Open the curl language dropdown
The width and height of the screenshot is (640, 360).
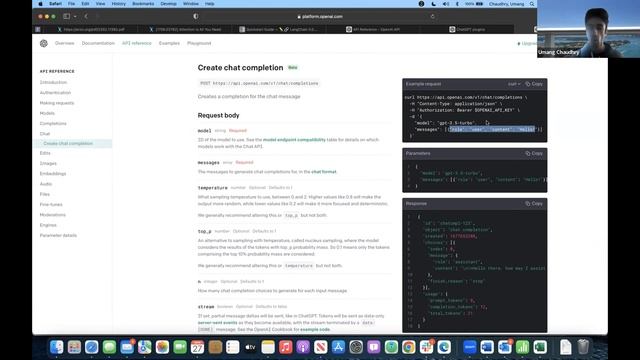pyautogui.click(x=514, y=84)
